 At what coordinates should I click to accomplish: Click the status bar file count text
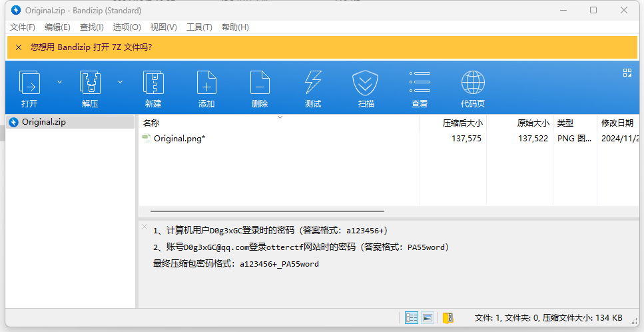(548, 317)
